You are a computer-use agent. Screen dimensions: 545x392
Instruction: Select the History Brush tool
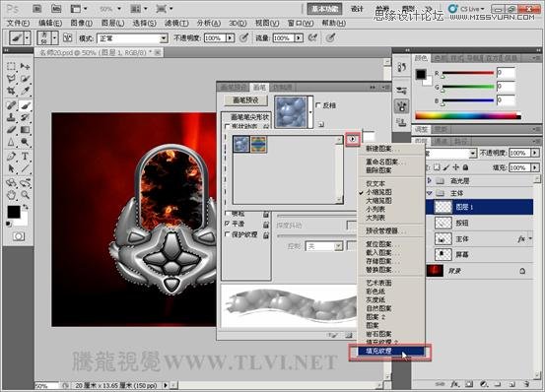(25, 117)
